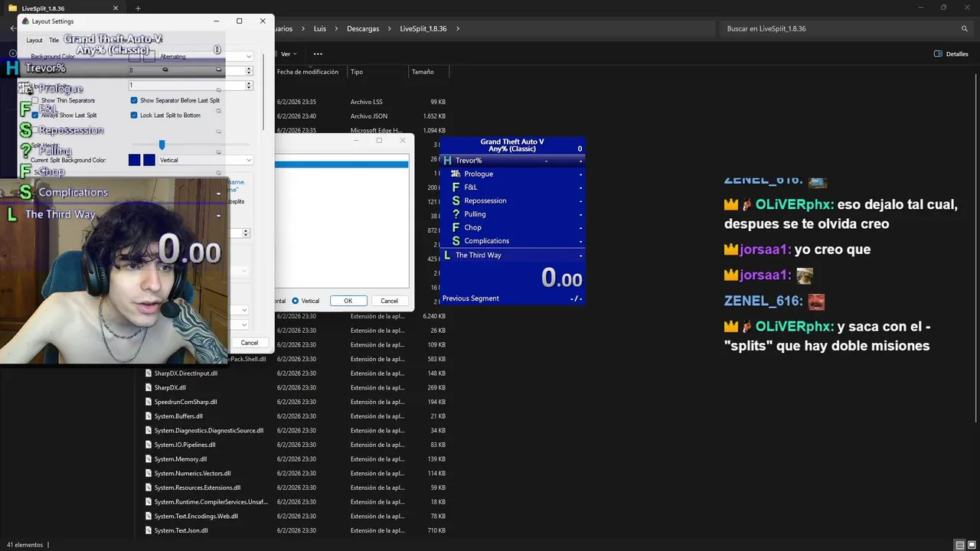Screen dimensions: 980x551
Task: Switch to the Layout tab in Layout Settings
Action: (x=34, y=40)
